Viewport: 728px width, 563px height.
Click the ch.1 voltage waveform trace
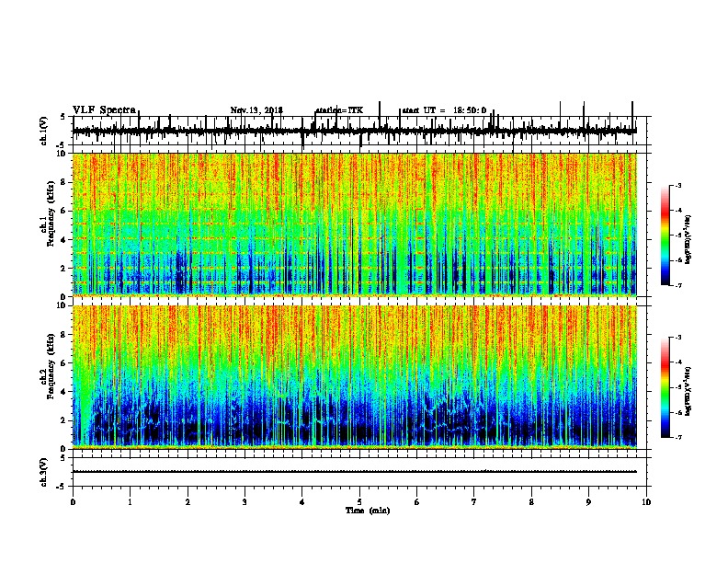(355, 131)
